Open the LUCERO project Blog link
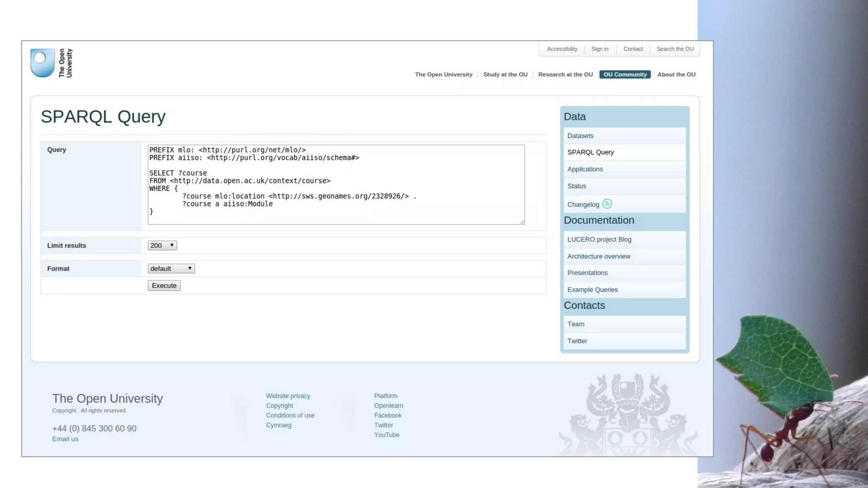Image resolution: width=868 pixels, height=488 pixels. 599,239
